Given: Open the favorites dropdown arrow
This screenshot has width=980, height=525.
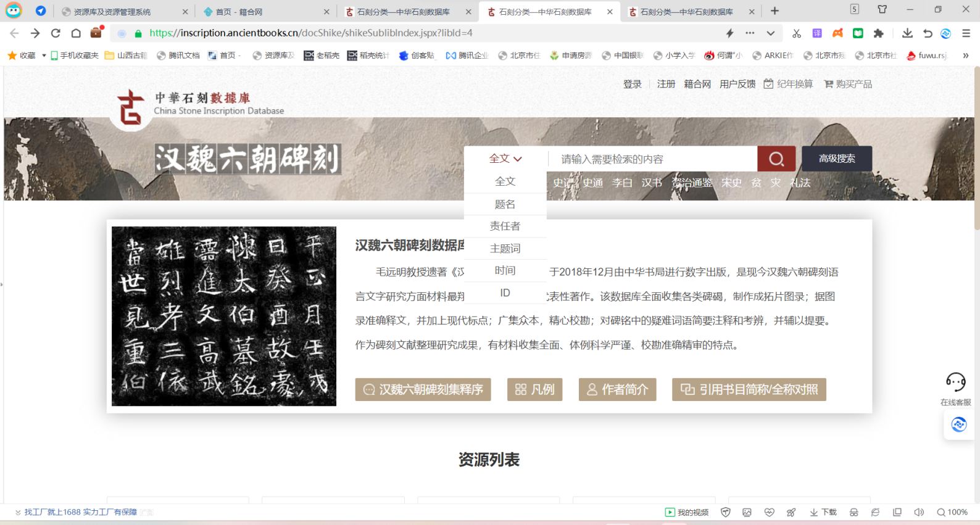Looking at the screenshot, I should pyautogui.click(x=44, y=56).
